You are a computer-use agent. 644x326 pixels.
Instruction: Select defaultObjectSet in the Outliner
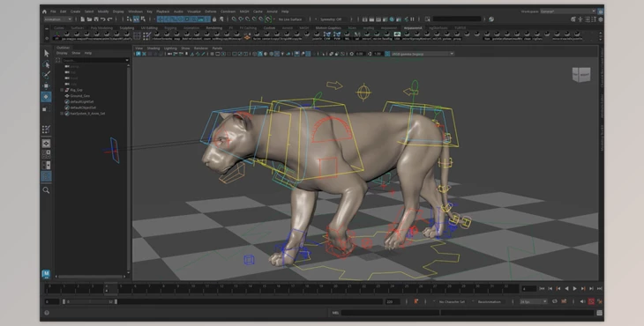click(x=83, y=107)
